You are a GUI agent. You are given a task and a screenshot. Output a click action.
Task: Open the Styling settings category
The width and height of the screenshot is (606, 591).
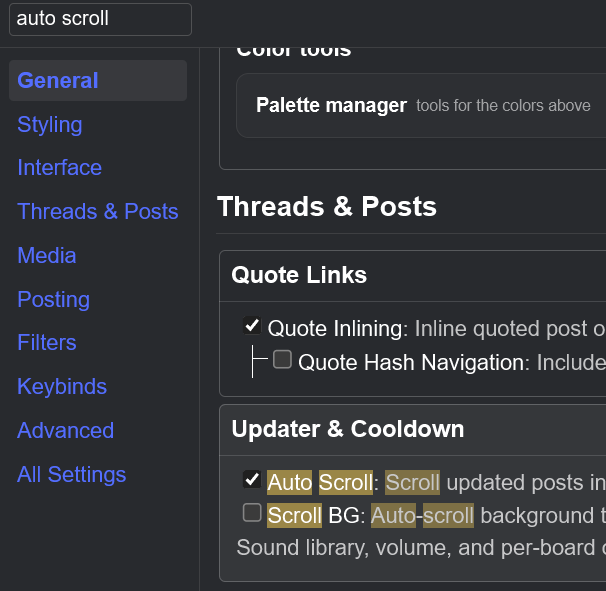[50, 124]
